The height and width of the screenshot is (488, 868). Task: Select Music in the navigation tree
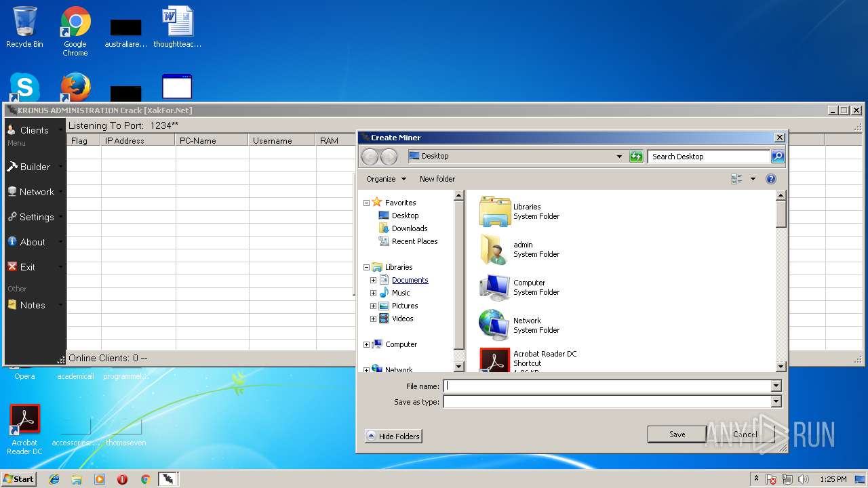click(401, 293)
